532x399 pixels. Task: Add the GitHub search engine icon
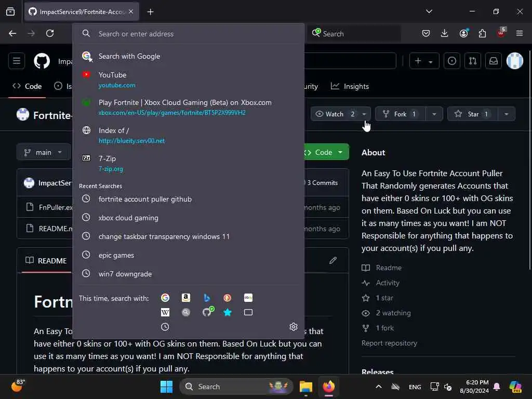207,312
